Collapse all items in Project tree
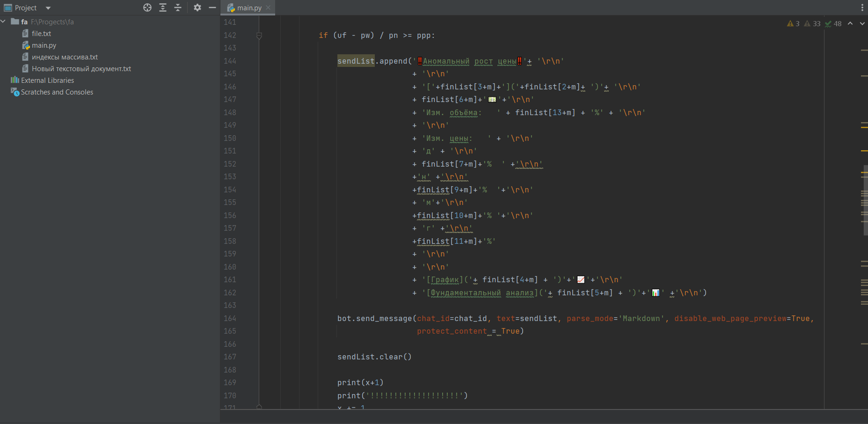Image resolution: width=868 pixels, height=424 pixels. click(178, 7)
